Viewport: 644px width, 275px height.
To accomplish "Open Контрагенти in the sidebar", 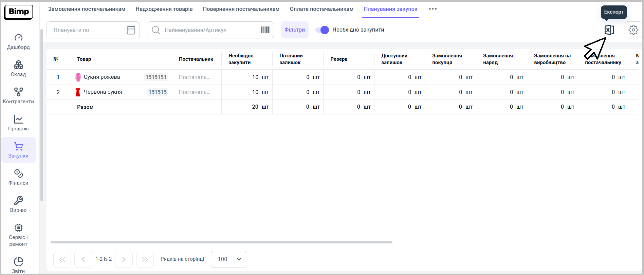I will coord(18,96).
